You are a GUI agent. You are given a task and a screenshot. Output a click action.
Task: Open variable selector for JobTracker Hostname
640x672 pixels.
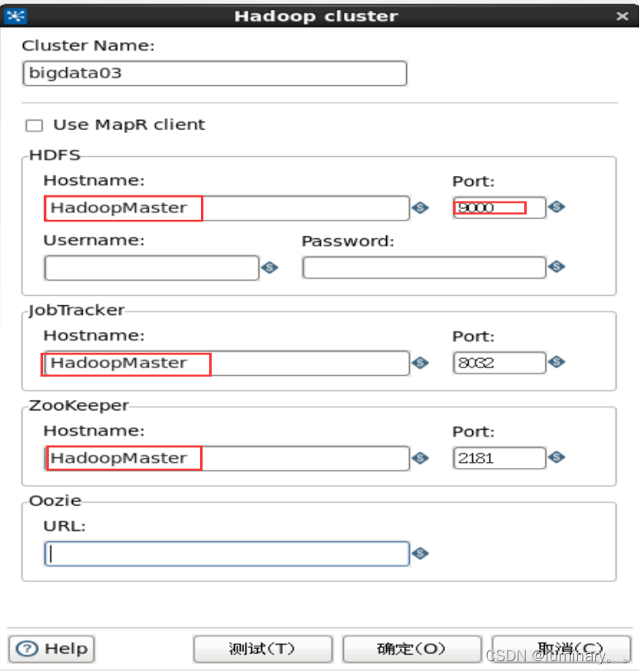pyautogui.click(x=421, y=363)
